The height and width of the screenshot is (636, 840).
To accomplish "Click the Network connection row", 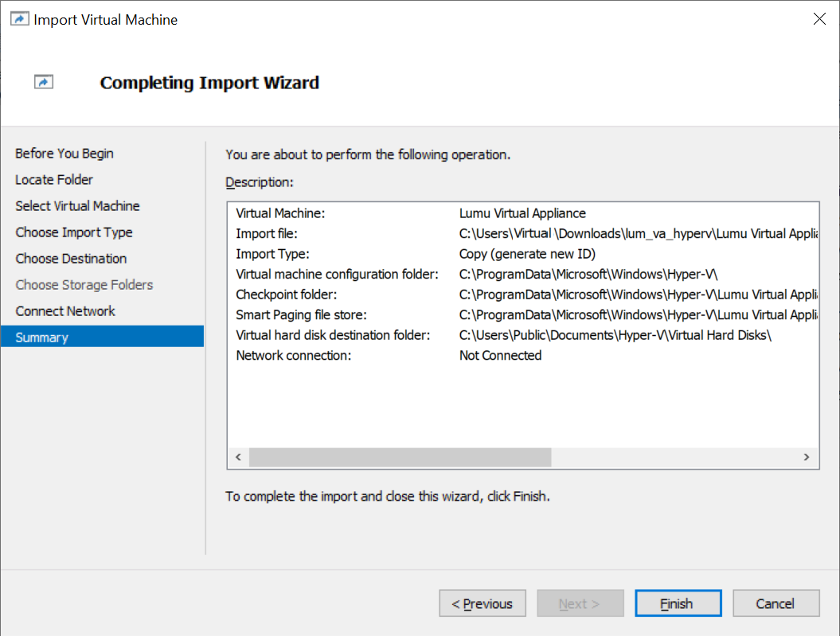I will 389,356.
